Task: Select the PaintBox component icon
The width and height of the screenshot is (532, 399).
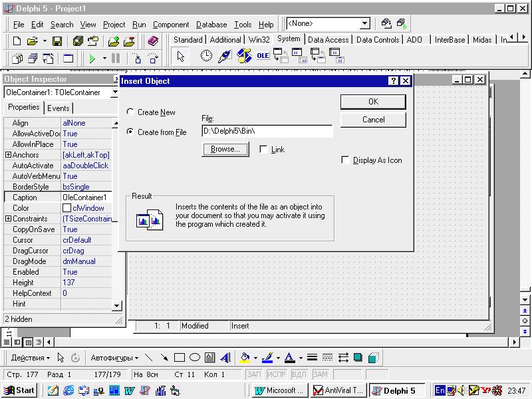Action: pos(224,56)
